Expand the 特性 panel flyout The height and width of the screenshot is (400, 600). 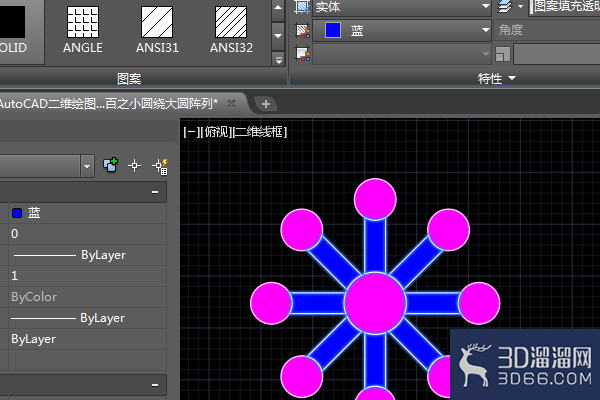(x=512, y=78)
